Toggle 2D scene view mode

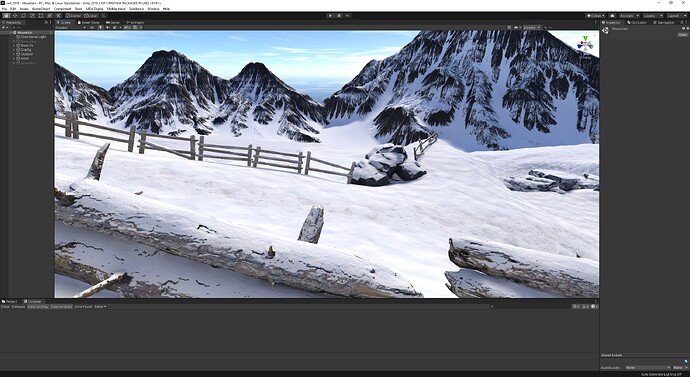click(x=92, y=27)
